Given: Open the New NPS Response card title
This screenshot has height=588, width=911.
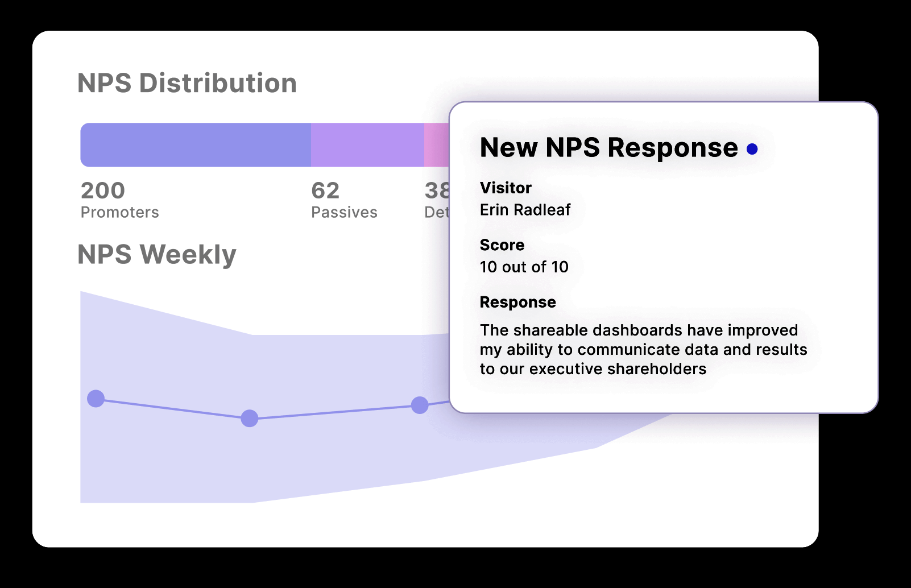Looking at the screenshot, I should (x=608, y=148).
